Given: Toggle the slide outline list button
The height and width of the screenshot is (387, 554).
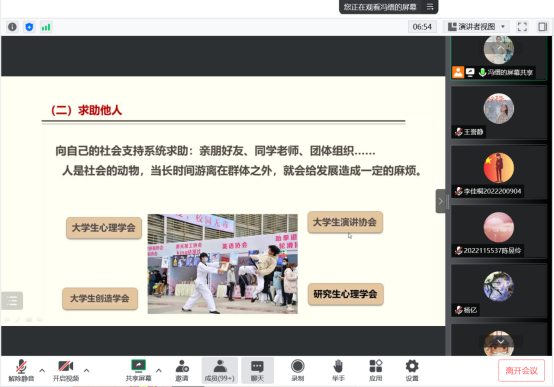Looking at the screenshot, I should pyautogui.click(x=12, y=301).
